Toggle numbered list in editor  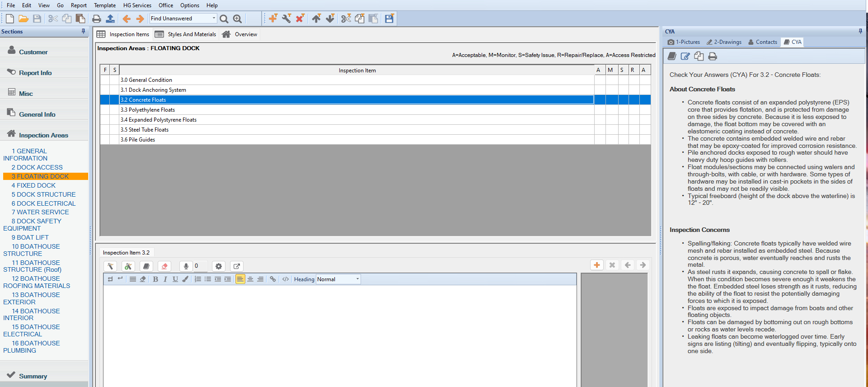(198, 279)
